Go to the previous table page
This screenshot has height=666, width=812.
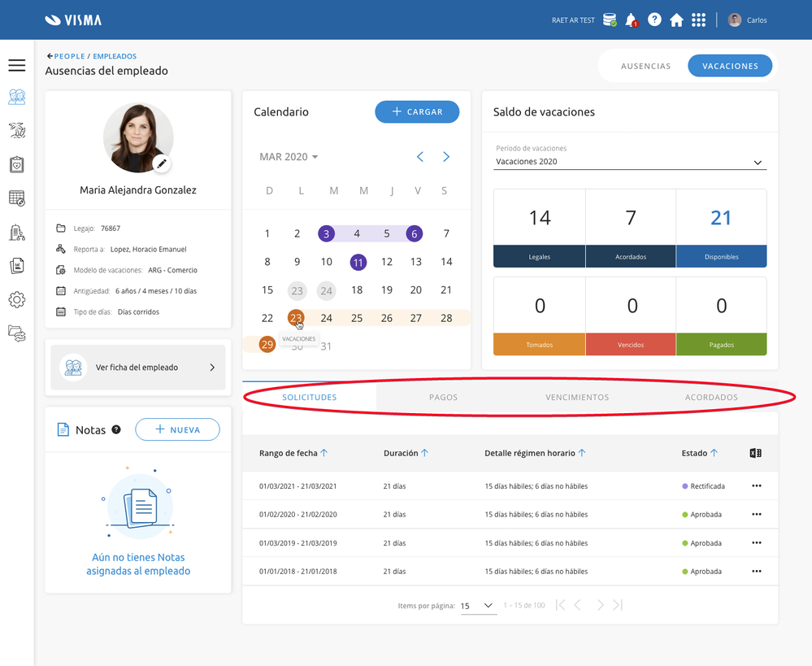point(578,605)
